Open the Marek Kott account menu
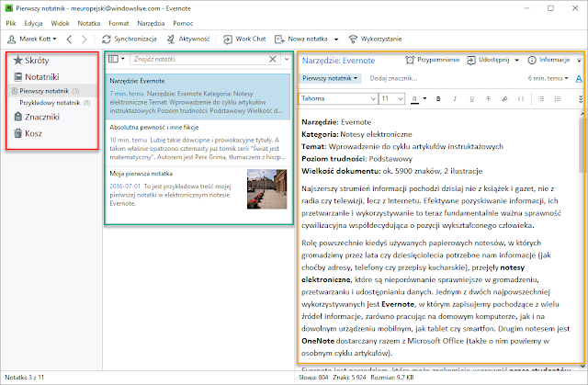 click(32, 39)
